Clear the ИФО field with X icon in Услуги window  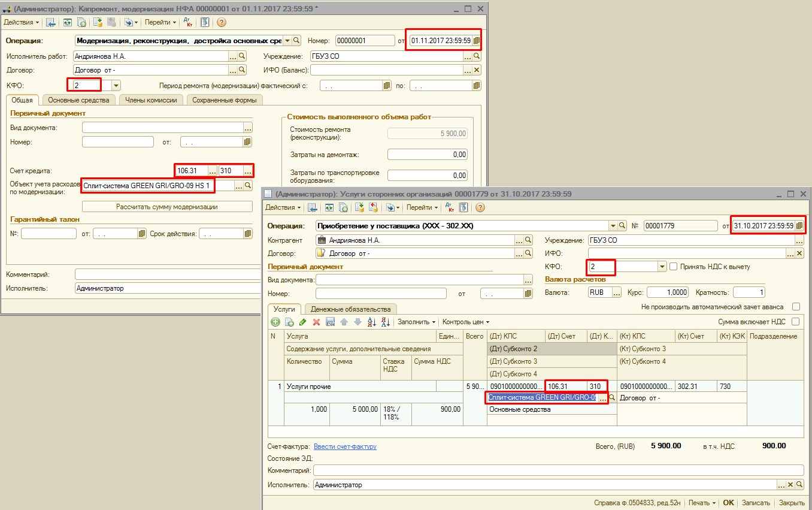pos(799,254)
